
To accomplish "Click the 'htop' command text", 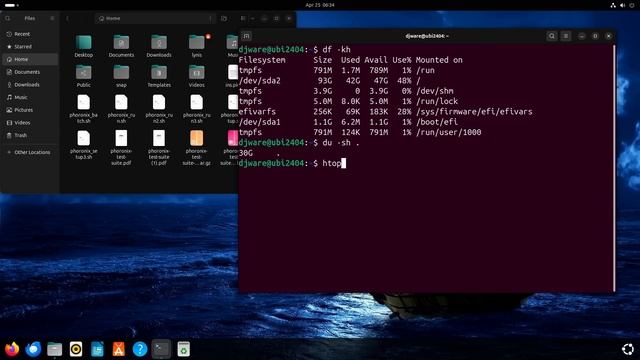I will [331, 163].
